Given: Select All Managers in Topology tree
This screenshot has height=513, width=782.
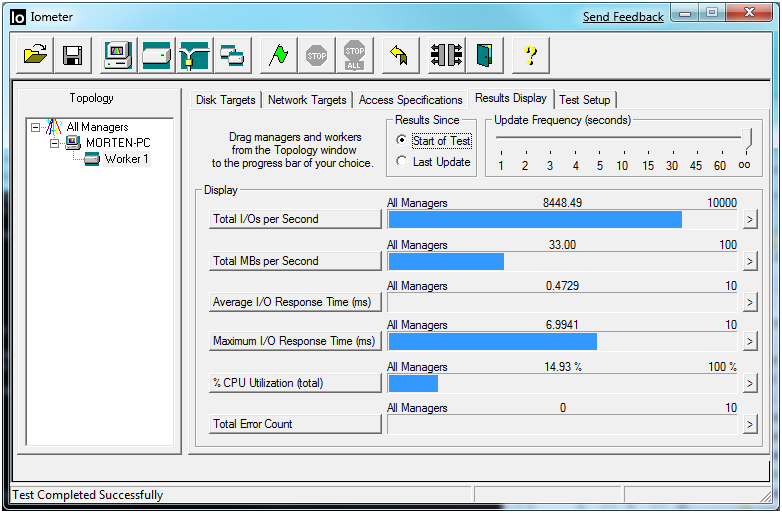Looking at the screenshot, I should [x=97, y=127].
